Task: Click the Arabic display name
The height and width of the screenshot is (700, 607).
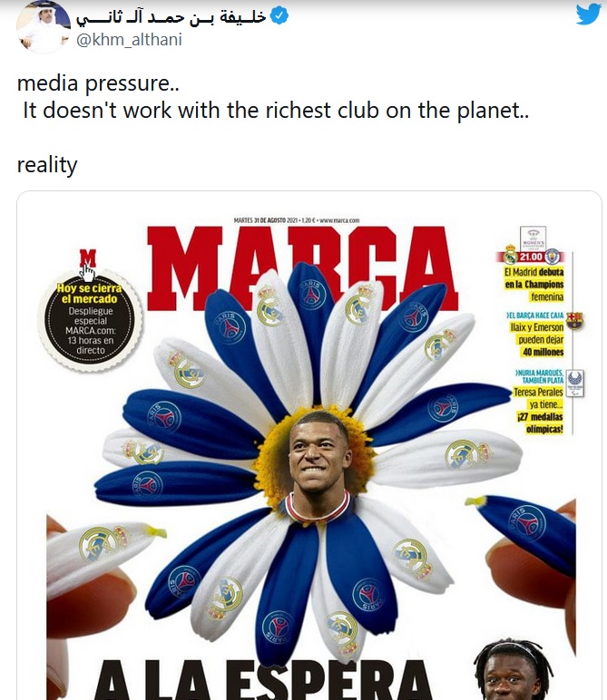Action: [x=171, y=17]
